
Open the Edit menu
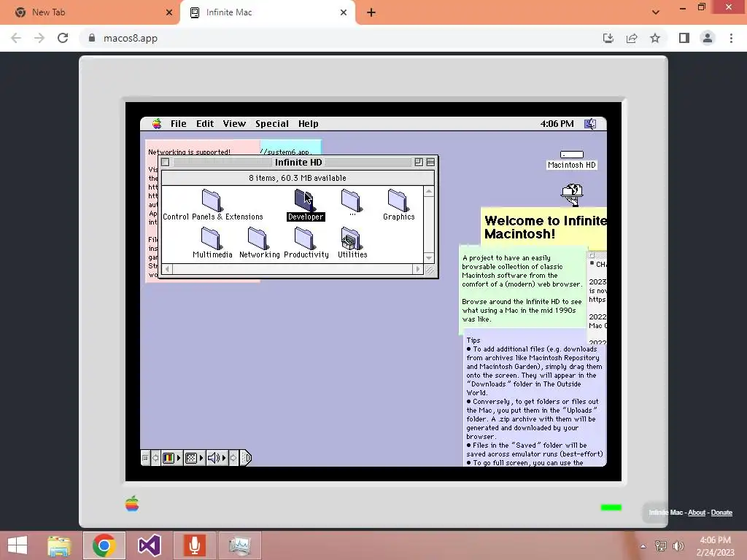(205, 124)
